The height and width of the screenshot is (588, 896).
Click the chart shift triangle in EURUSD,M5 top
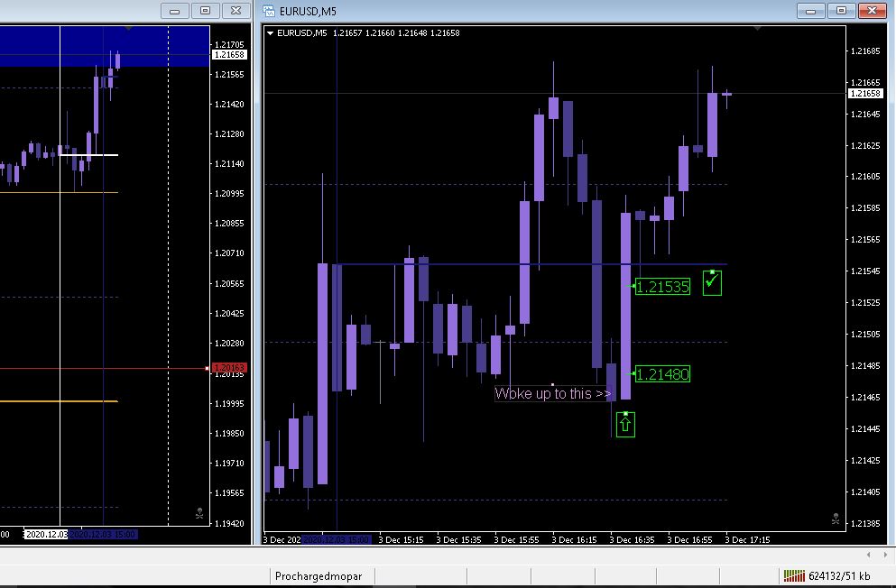click(758, 28)
